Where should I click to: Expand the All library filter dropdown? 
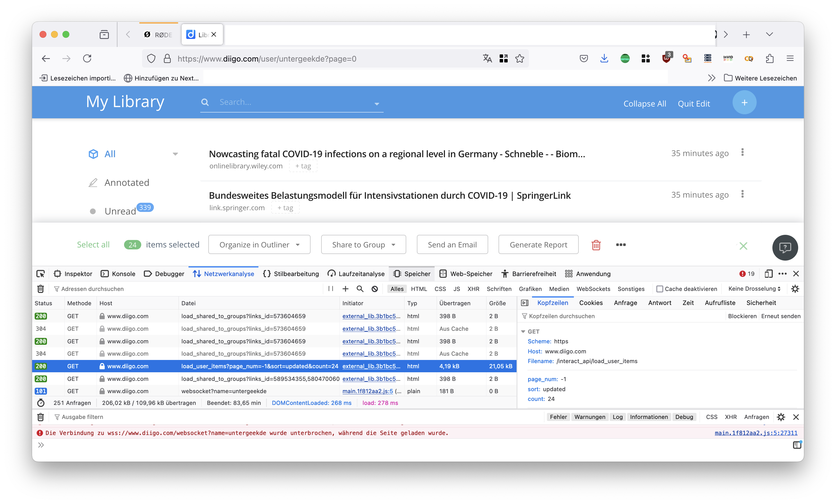point(175,154)
